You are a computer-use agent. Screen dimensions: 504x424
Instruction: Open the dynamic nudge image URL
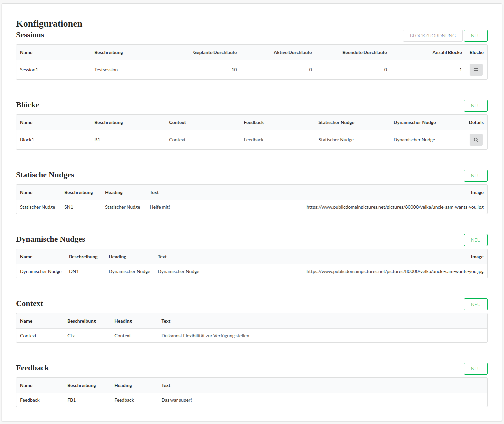(x=395, y=271)
